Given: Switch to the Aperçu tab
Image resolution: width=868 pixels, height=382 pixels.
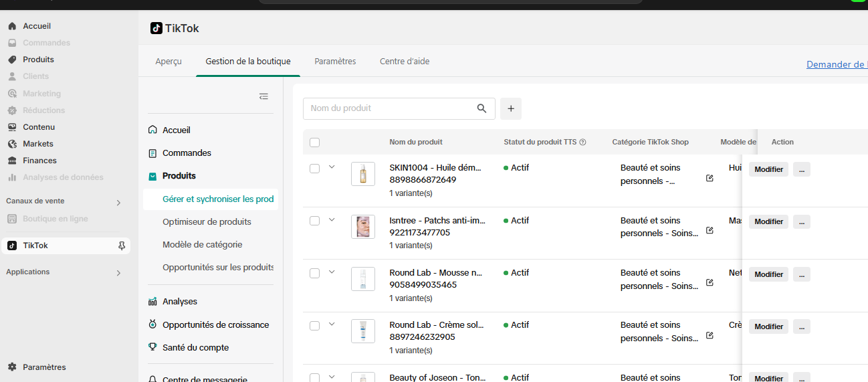Looking at the screenshot, I should 169,61.
